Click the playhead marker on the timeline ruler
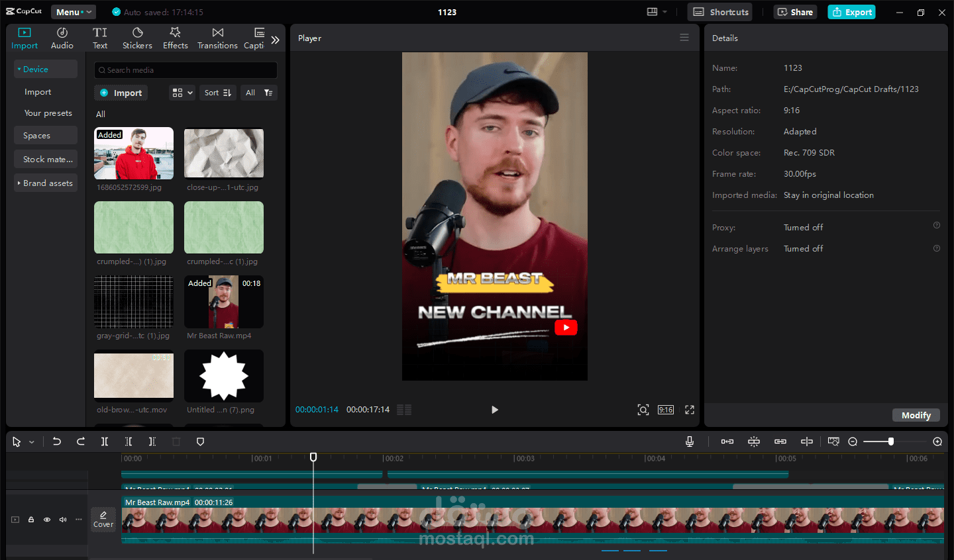The image size is (954, 560). point(313,457)
